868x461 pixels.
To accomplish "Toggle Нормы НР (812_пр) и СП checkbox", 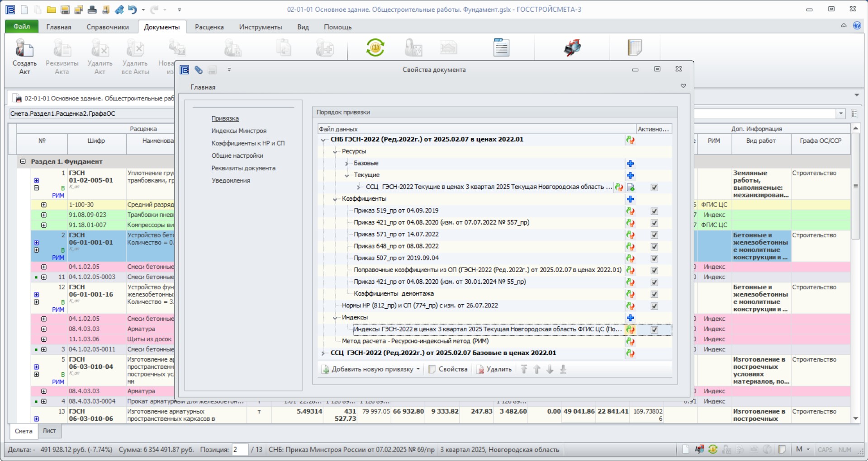I will pyautogui.click(x=654, y=306).
